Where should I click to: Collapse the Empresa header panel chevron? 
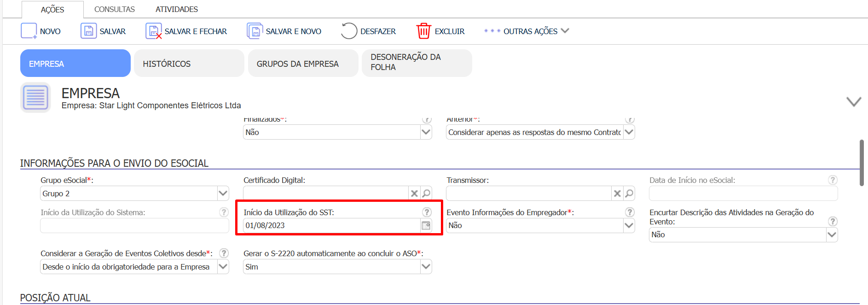(x=854, y=102)
